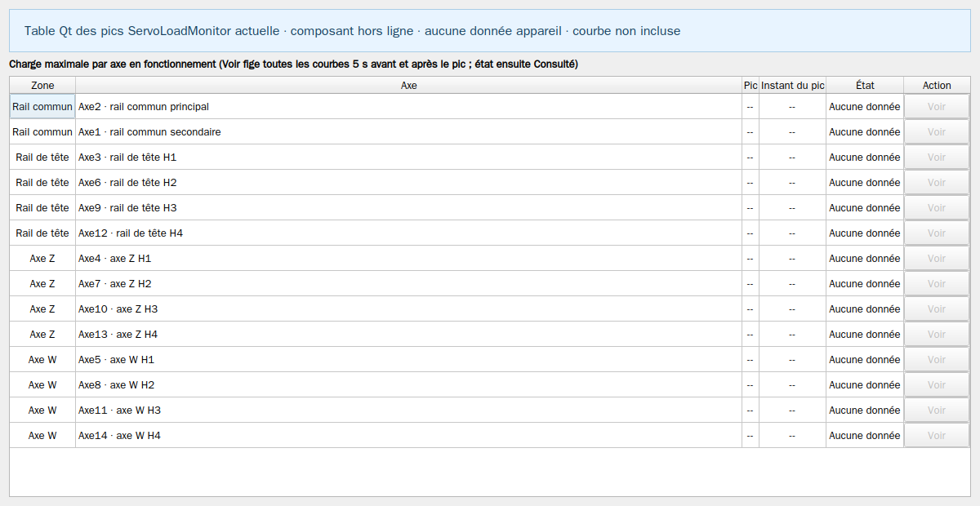This screenshot has height=506, width=980.
Task: Select the cell "Axe2 · rail commun principal"
Action: 409,107
